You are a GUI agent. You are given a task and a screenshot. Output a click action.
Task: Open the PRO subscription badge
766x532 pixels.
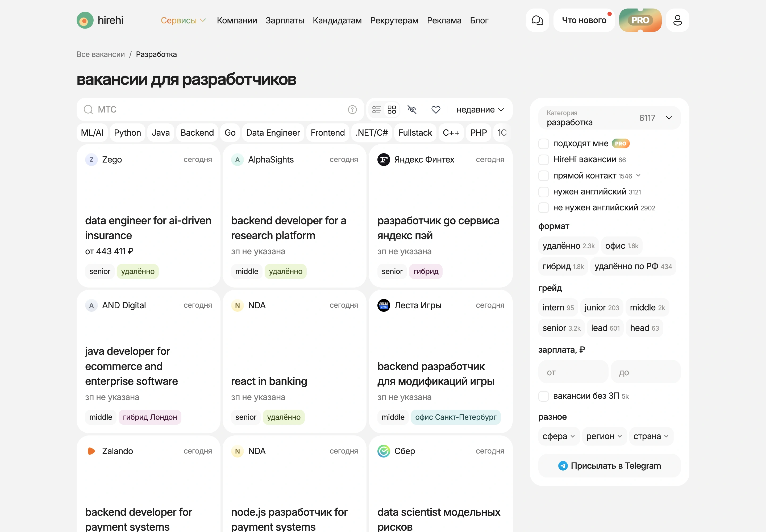[640, 20]
